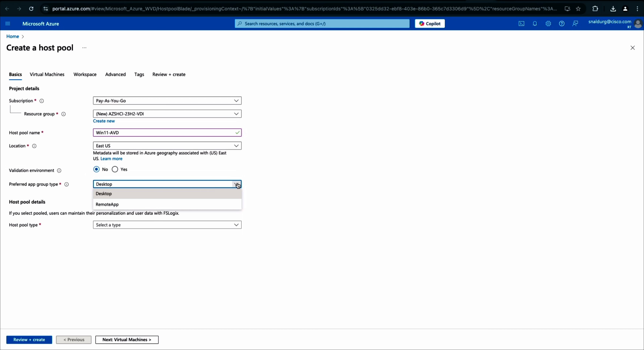Click the browser forward arrow
Viewport: 644px width, 350px height.
[x=19, y=9]
